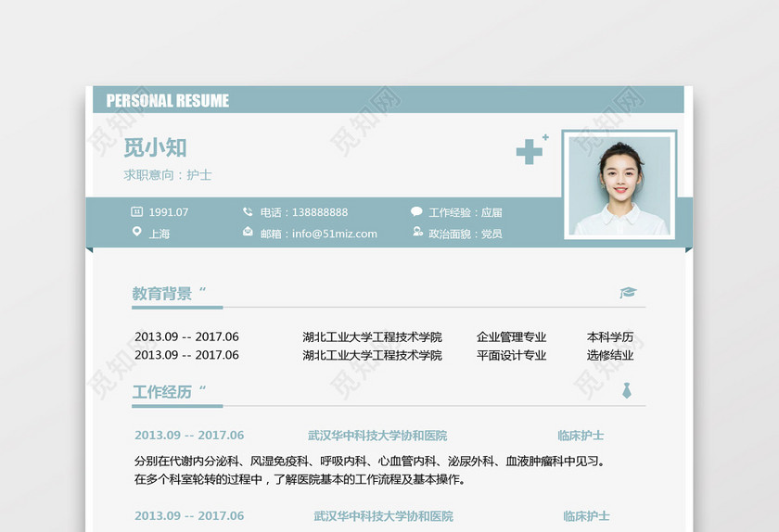779x532 pixels.
Task: Click 选修结业 text
Action: pyautogui.click(x=610, y=355)
